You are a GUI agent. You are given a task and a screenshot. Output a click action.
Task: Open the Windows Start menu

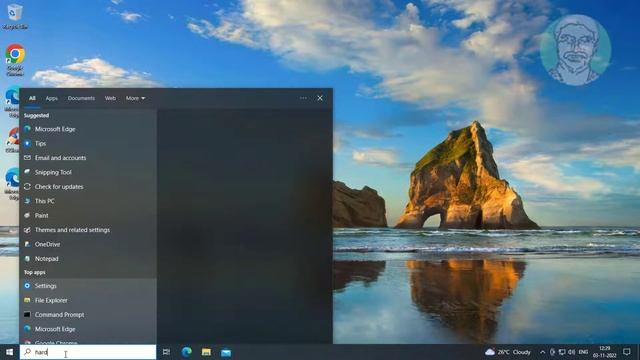pos(9,352)
